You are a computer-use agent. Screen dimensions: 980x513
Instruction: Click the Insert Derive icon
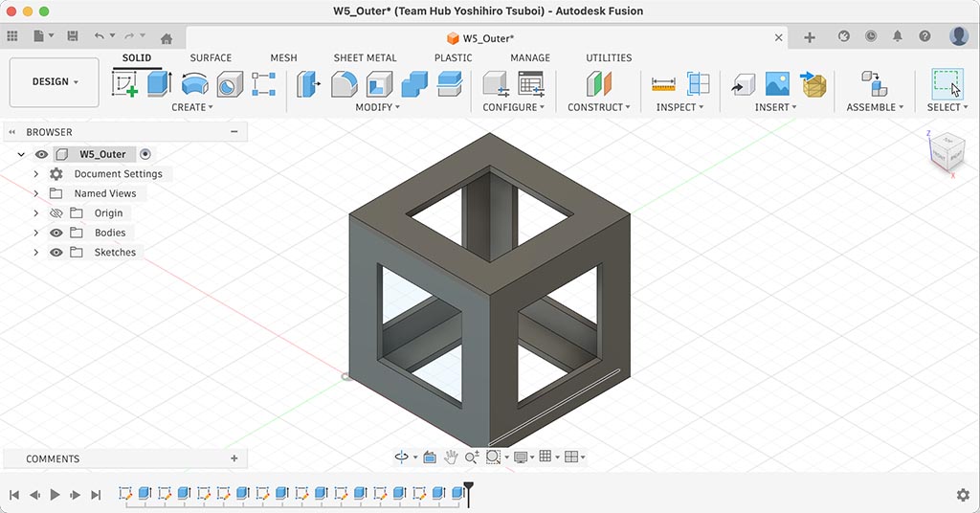pyautogui.click(x=743, y=84)
